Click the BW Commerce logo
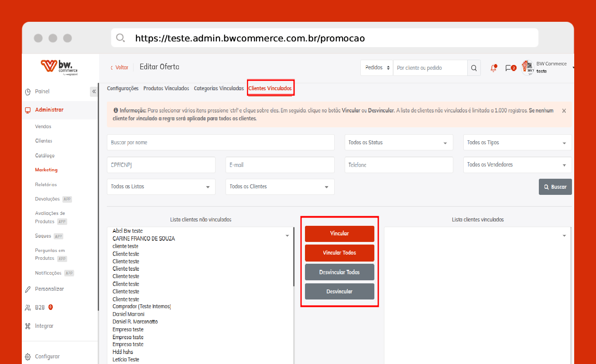The image size is (596, 364). point(60,67)
